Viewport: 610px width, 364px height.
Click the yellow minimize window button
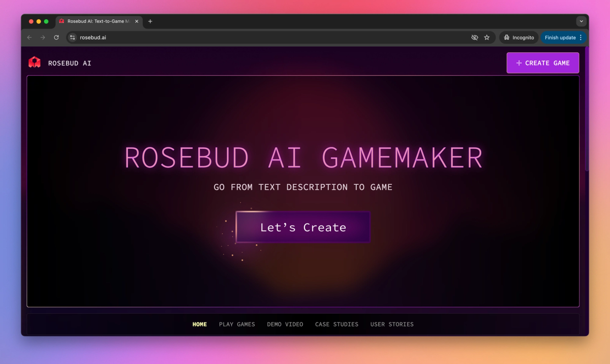[x=39, y=21]
